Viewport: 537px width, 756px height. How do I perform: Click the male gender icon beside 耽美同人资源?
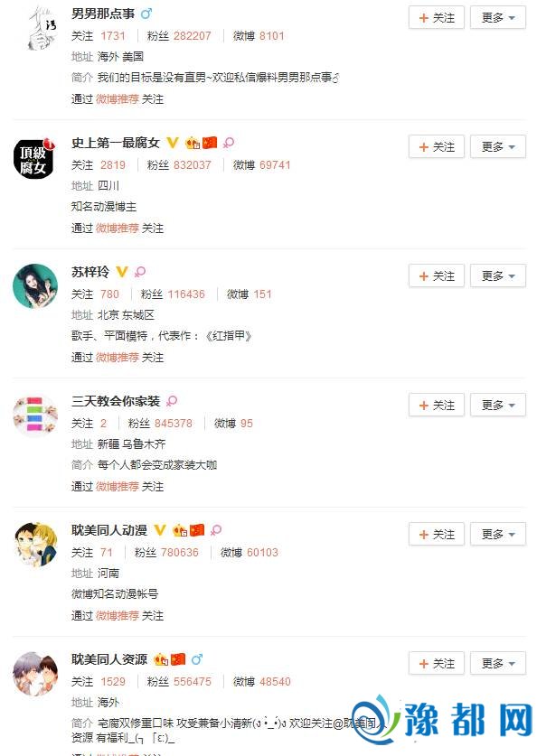[197, 659]
